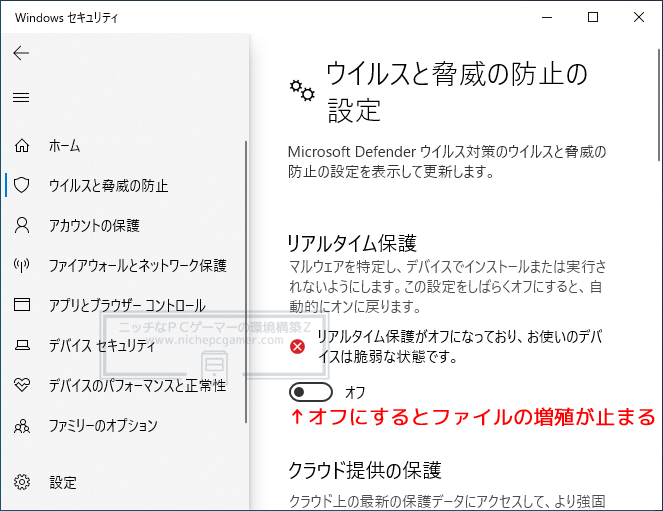The image size is (663, 511).
Task: Click the back arrow icon
Action: 21,53
